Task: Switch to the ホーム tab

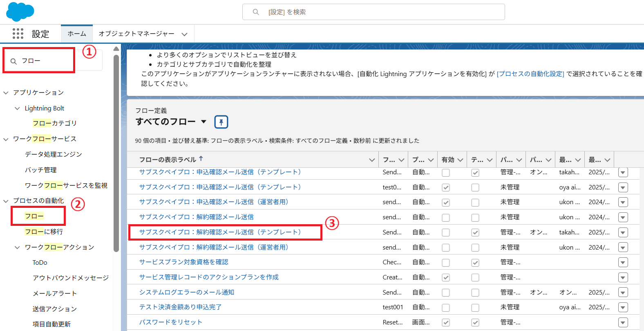Action: (77, 34)
